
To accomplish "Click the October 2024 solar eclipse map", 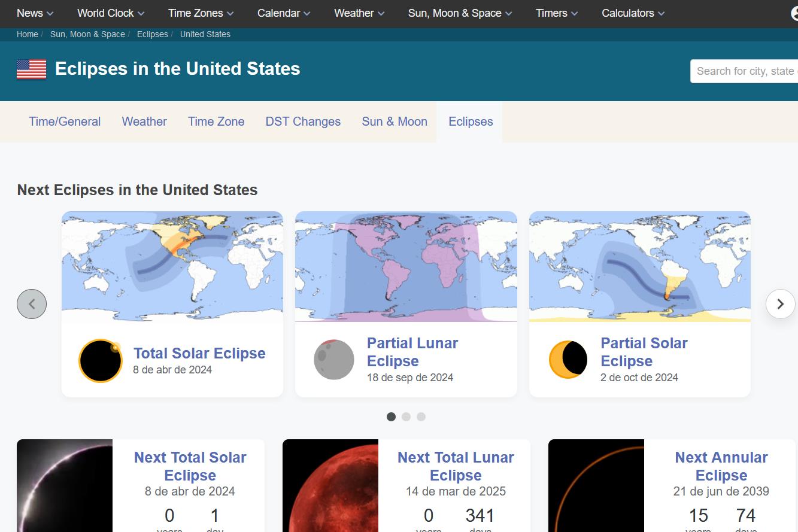I will 639,266.
